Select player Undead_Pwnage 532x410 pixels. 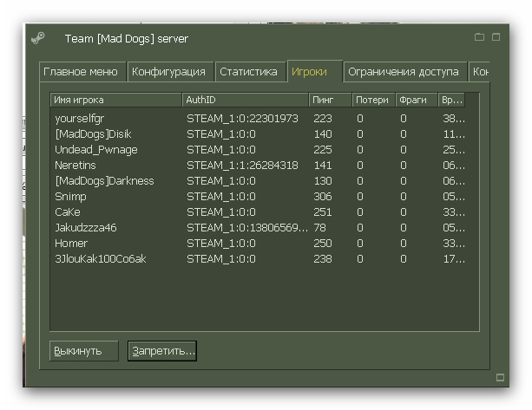pos(96,149)
